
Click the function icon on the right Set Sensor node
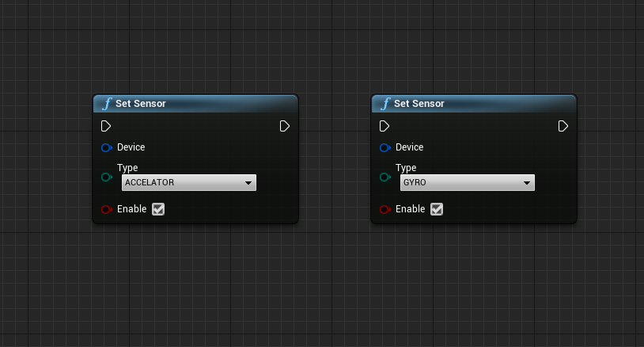(x=385, y=103)
